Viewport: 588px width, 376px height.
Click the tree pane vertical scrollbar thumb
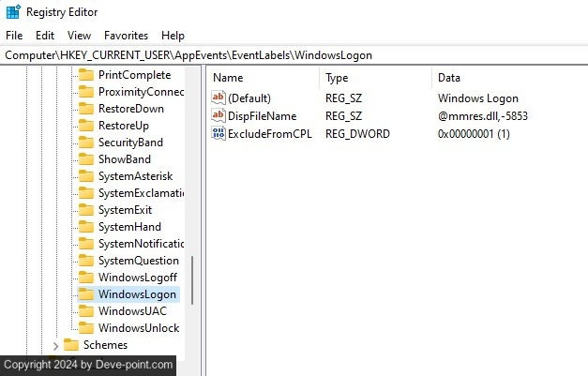click(192, 279)
